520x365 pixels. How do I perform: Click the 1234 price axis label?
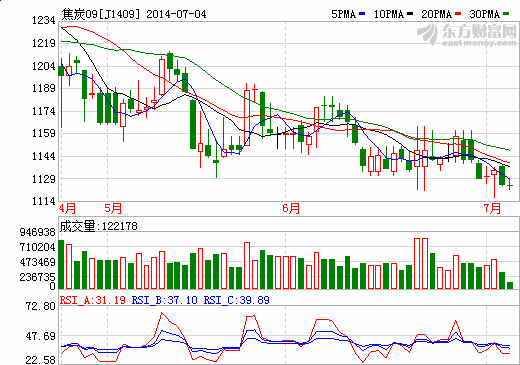click(x=44, y=20)
